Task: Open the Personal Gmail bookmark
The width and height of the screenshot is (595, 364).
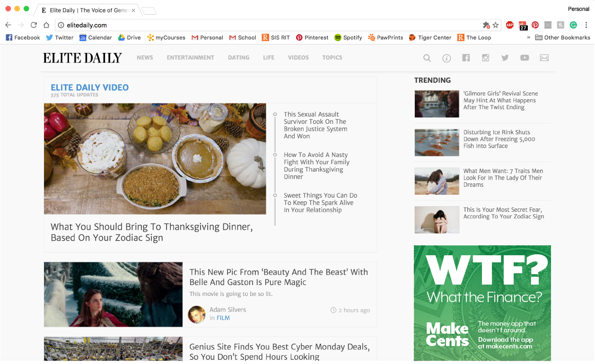Action: click(x=207, y=37)
